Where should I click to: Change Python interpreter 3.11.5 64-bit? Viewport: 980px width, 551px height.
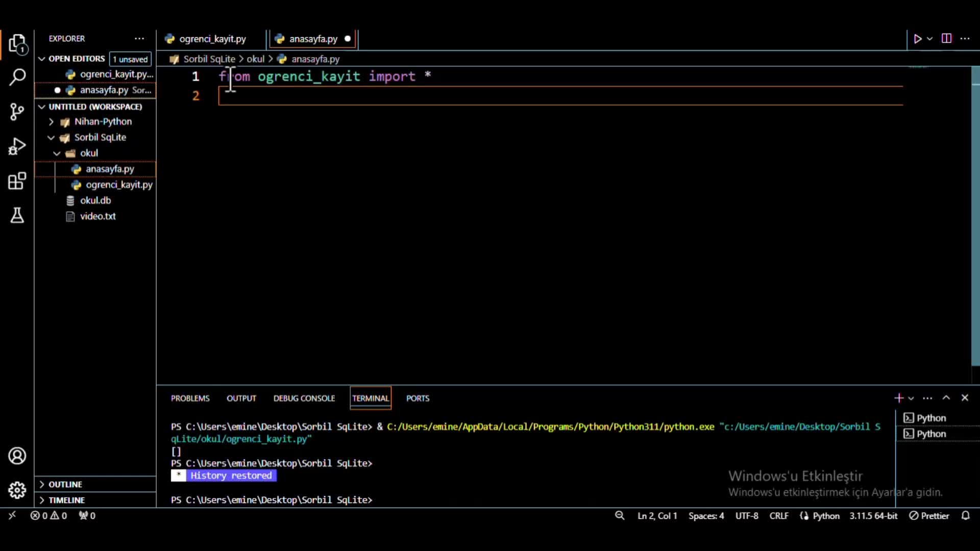[x=873, y=516]
